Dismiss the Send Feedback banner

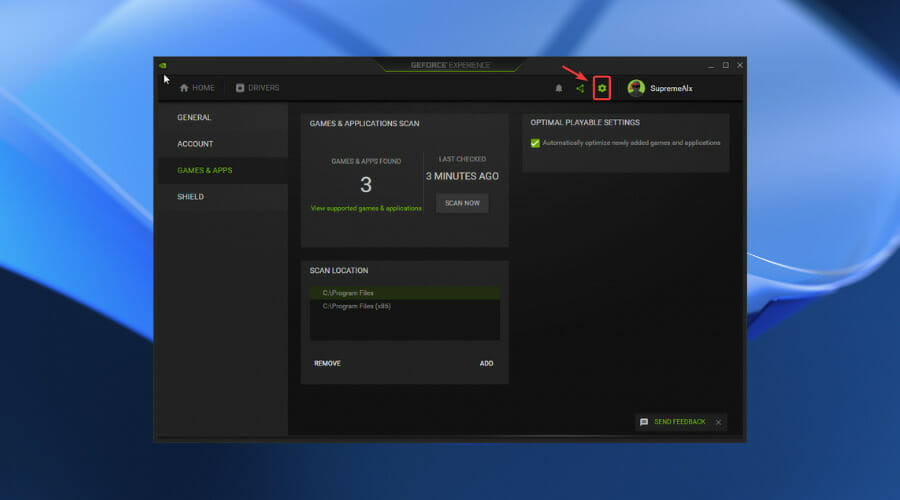pos(719,422)
